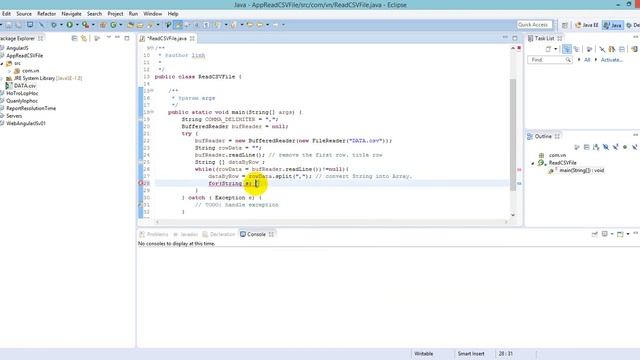Click the search magnifier in Find field
The height and width of the screenshot is (360, 640).
(x=568, y=60)
